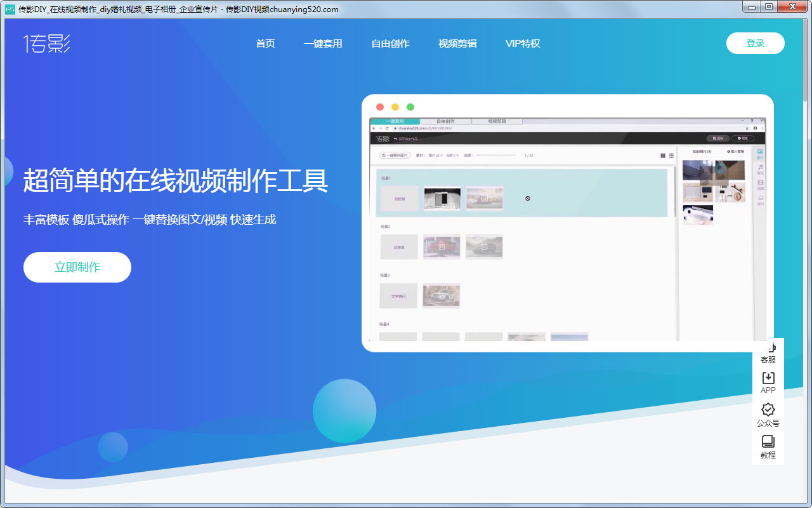Image resolution: width=812 pixels, height=508 pixels.
Task: Select the 图片 panel icon in the editor sidebar
Action: [x=759, y=153]
